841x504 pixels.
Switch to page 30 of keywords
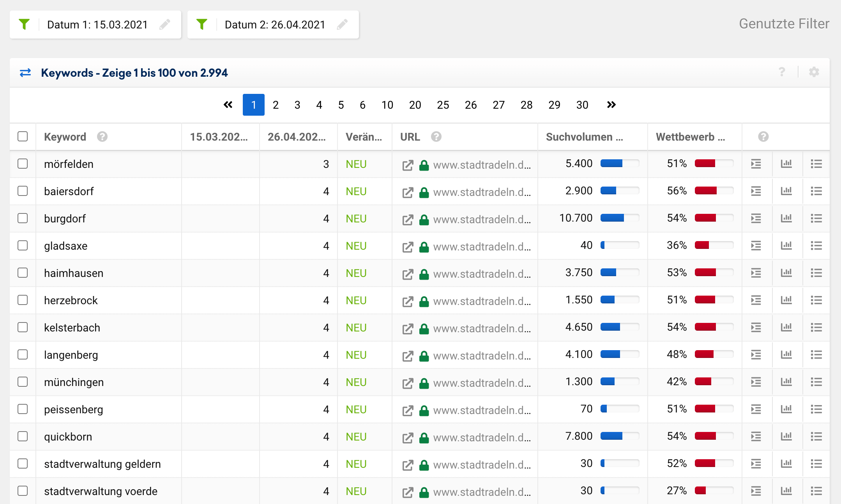click(x=582, y=105)
